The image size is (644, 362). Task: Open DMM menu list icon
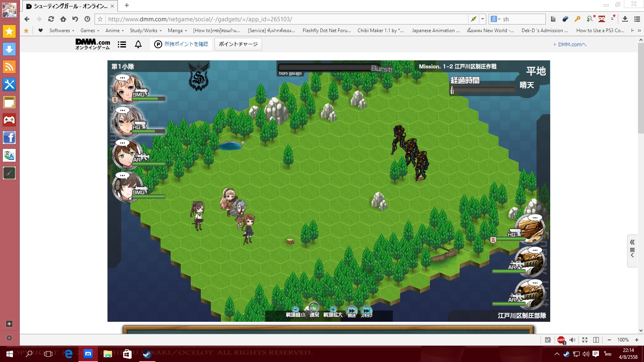[122, 44]
